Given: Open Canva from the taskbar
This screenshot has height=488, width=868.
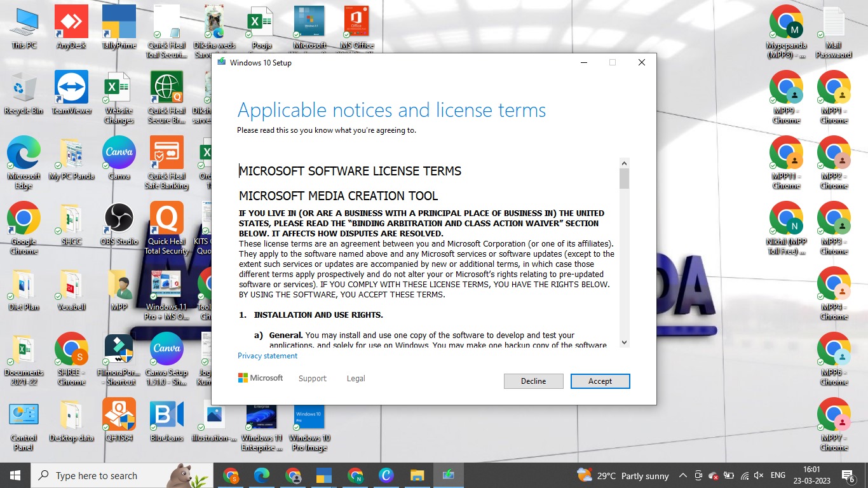Looking at the screenshot, I should 386,475.
